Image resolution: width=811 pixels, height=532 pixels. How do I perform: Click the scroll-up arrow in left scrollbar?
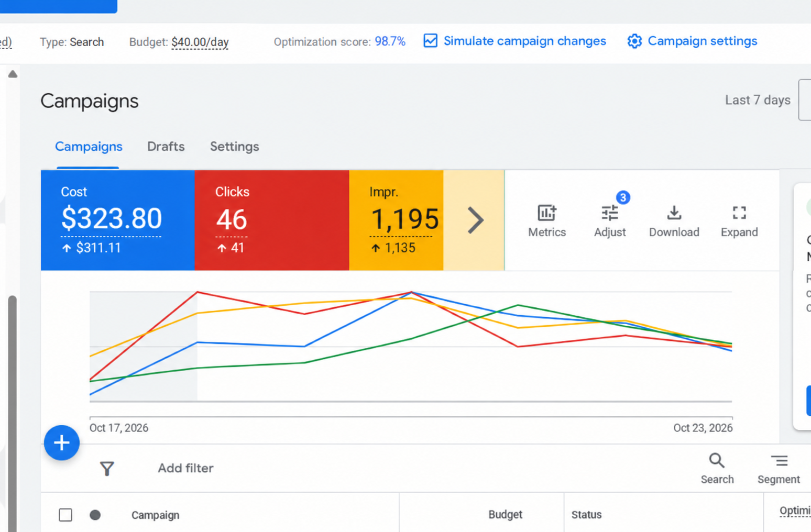tap(13, 74)
